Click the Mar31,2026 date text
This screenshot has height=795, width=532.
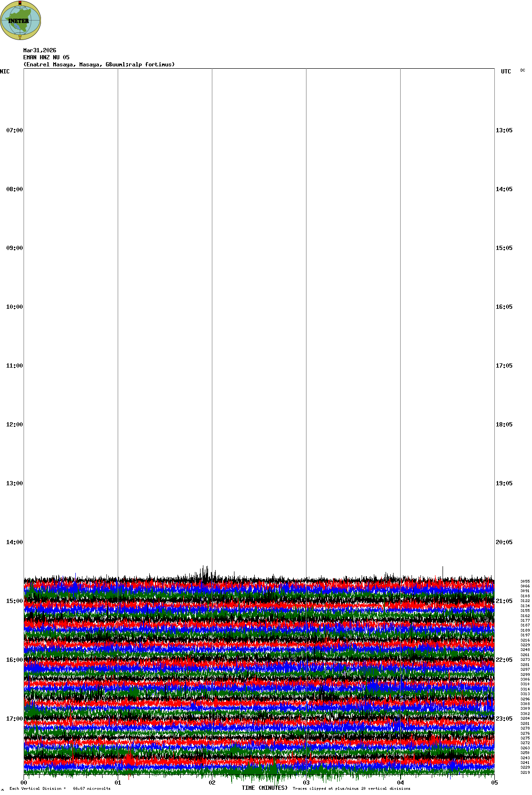click(x=40, y=50)
